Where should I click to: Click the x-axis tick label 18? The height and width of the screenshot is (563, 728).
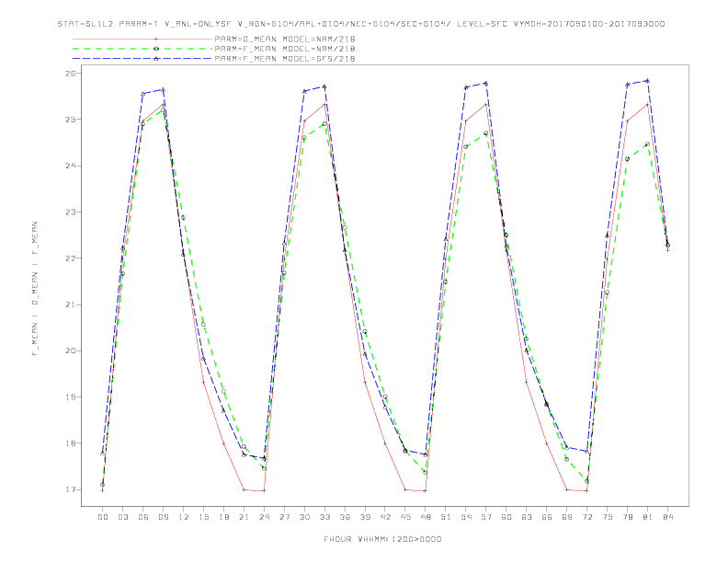click(223, 517)
